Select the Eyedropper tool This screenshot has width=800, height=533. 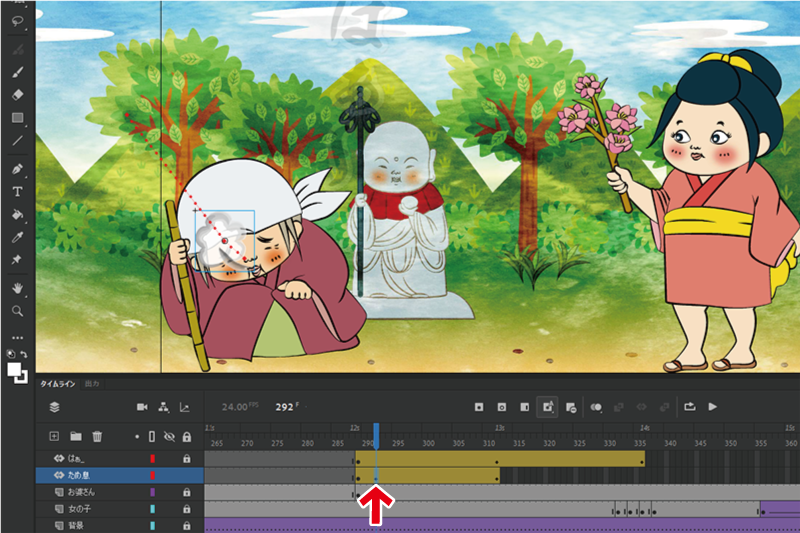point(17,237)
